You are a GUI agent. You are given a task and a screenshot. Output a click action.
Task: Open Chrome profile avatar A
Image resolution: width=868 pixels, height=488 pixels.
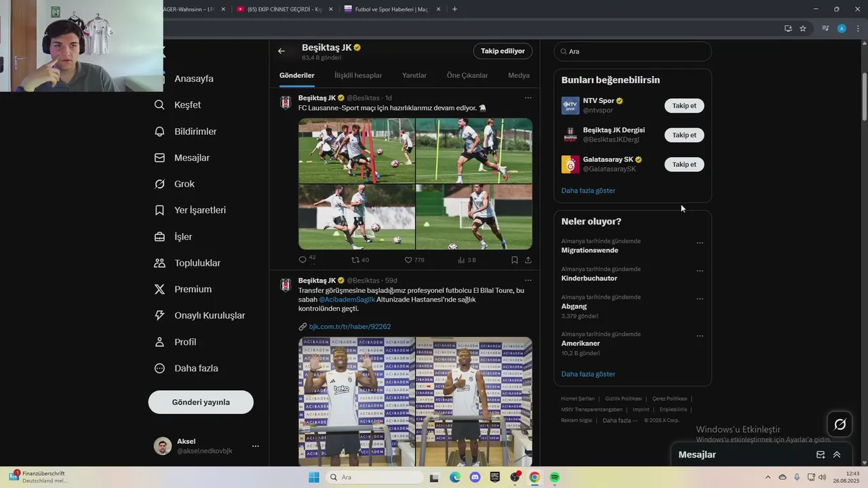click(x=842, y=28)
